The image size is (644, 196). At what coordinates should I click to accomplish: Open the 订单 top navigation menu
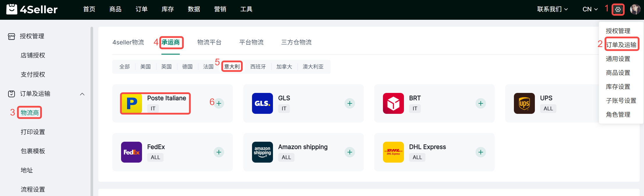[141, 9]
